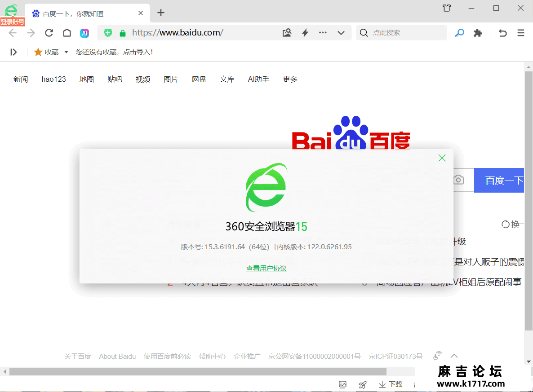Click the green shield security icon
Image resolution: width=533 pixels, height=392 pixels.
point(108,33)
